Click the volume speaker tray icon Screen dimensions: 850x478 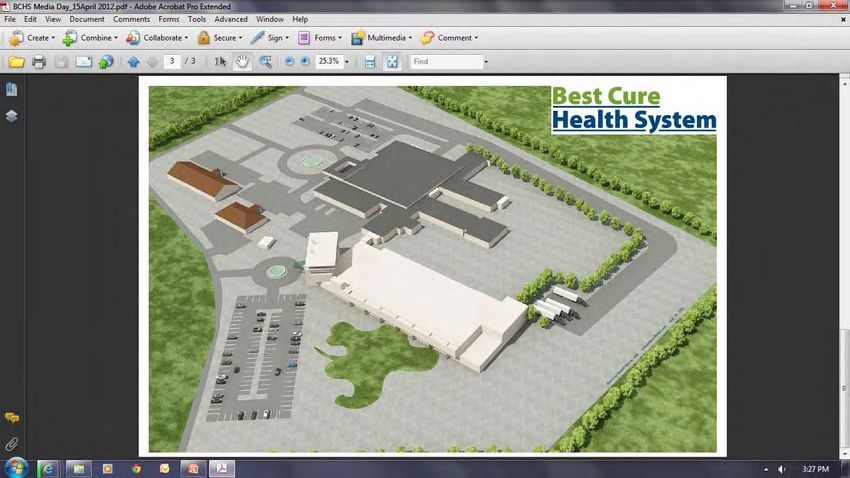pos(781,469)
